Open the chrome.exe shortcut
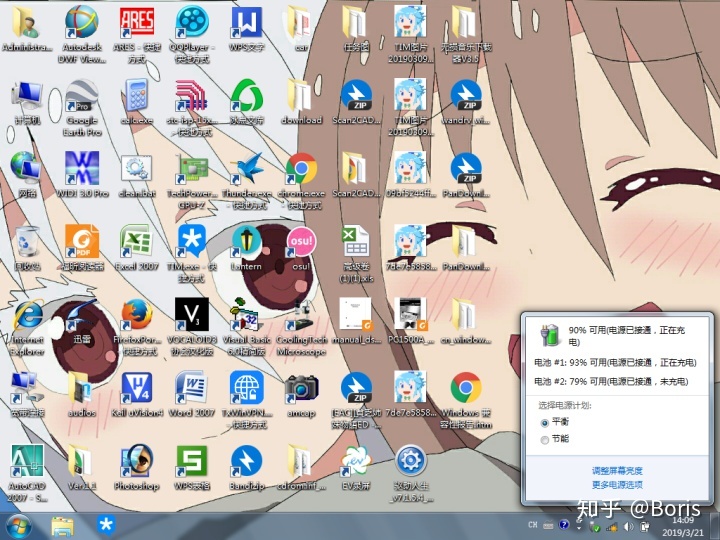 pyautogui.click(x=301, y=169)
